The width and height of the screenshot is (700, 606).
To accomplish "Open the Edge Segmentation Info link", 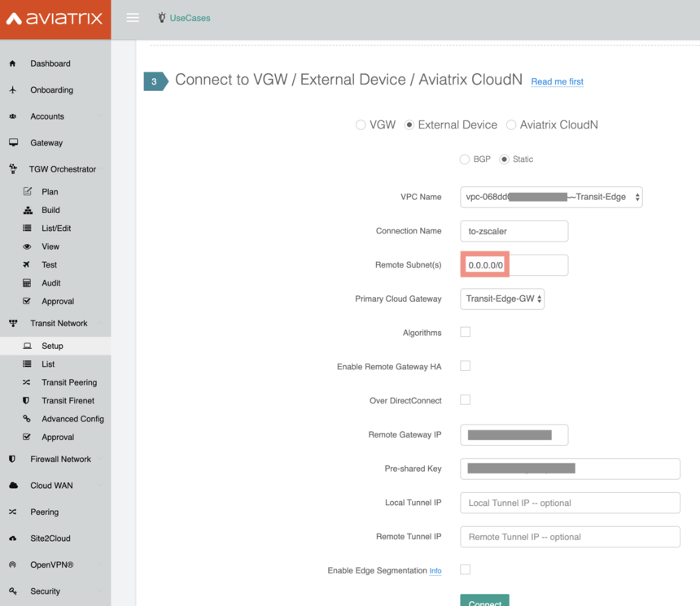I will pyautogui.click(x=435, y=571).
